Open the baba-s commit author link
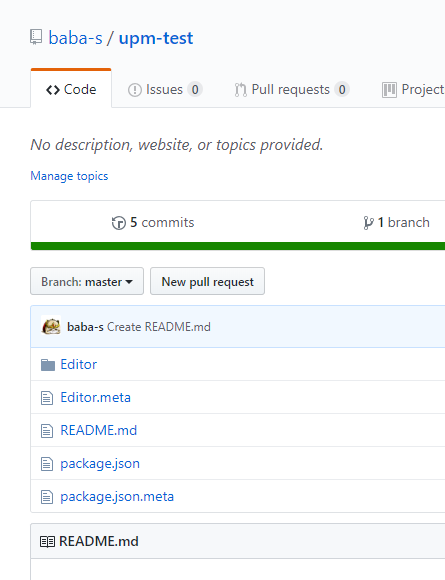 [x=85, y=327]
